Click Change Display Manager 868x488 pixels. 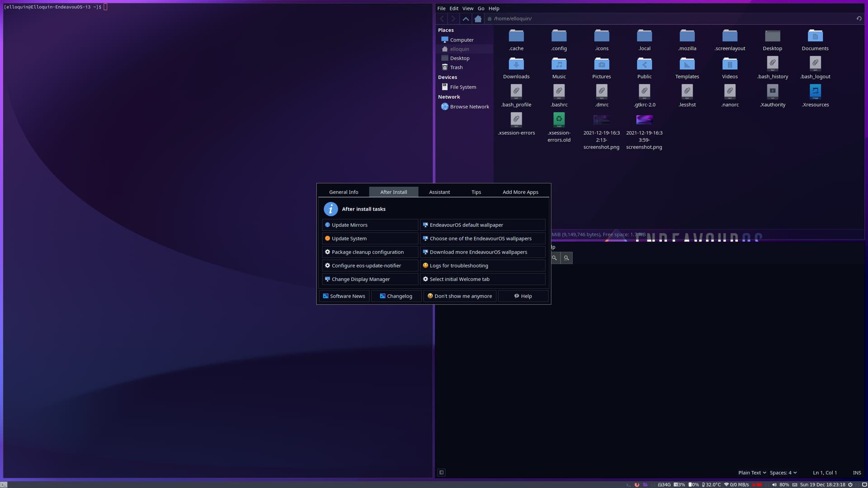point(370,279)
